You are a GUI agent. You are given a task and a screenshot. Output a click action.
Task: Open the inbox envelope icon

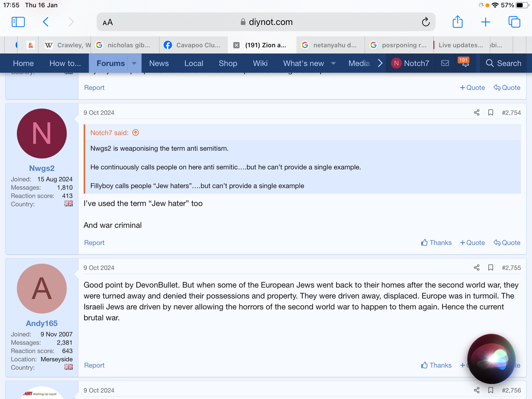coord(445,63)
